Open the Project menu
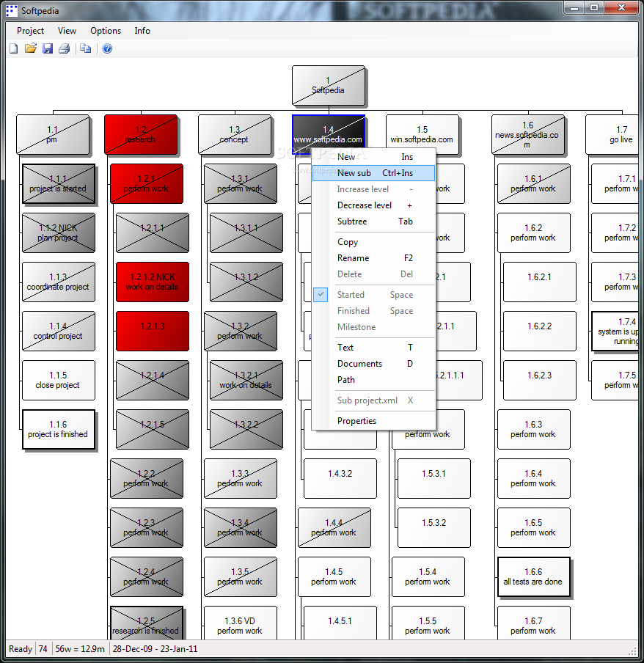 pos(31,31)
